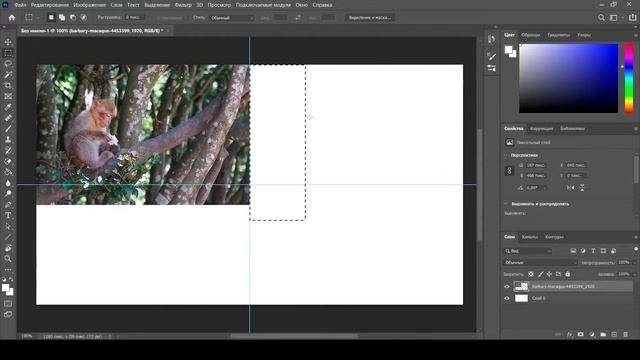Collapse the Align and Distribute section
Viewport: 640px width, 360px height.
506,204
